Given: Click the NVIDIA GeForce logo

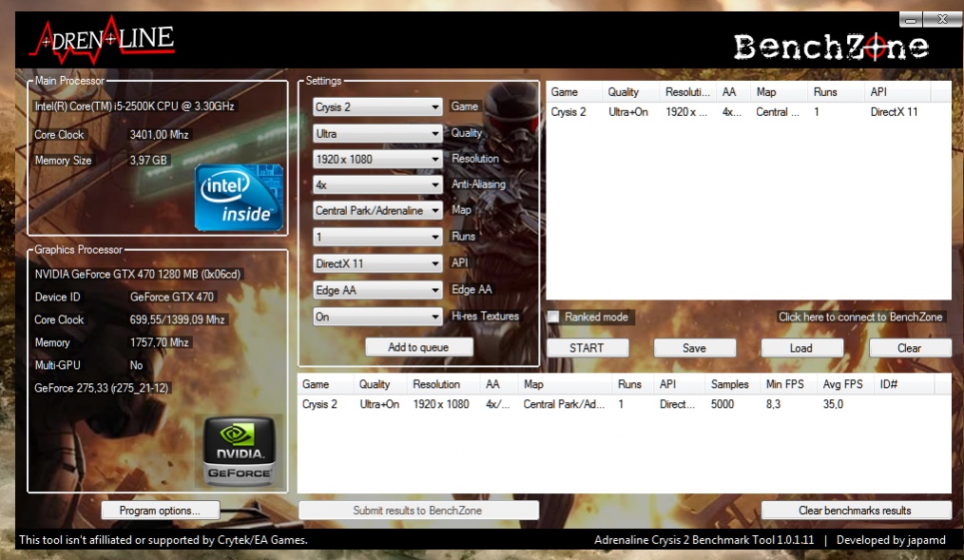Looking at the screenshot, I should coord(240,452).
